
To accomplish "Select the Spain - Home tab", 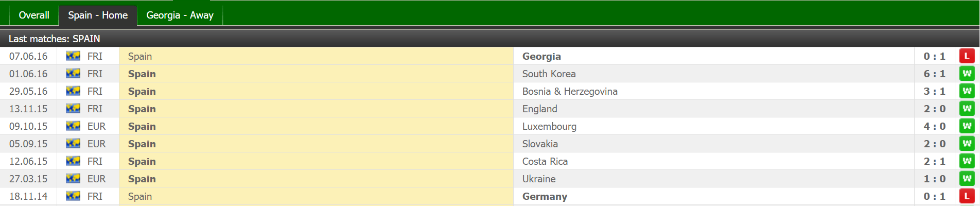I will click(98, 15).
